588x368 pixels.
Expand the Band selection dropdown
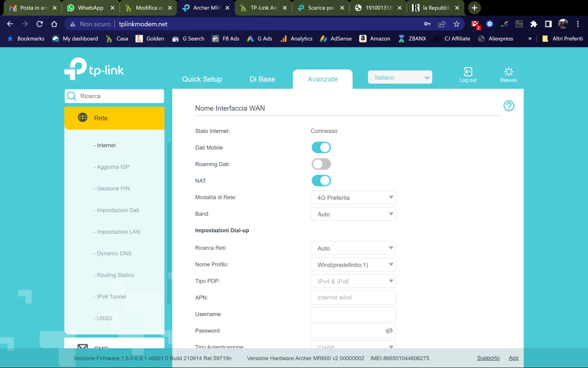pyautogui.click(x=353, y=214)
